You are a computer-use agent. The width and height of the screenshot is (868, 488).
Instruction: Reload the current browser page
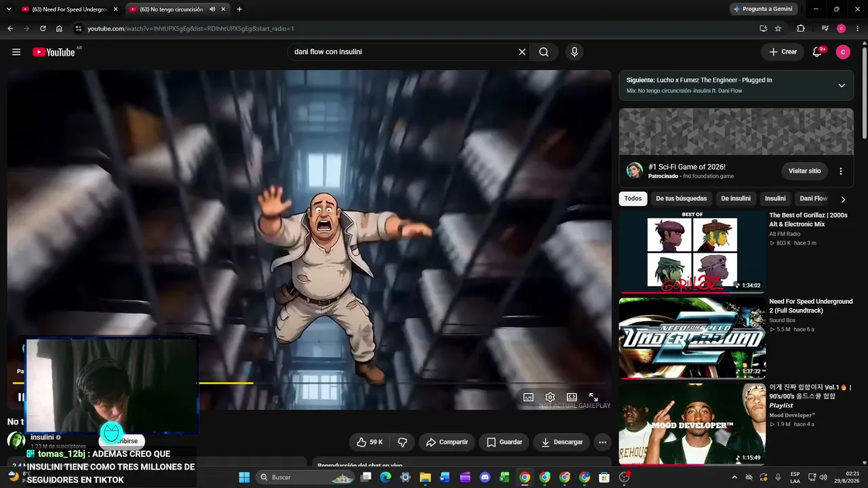[43, 28]
